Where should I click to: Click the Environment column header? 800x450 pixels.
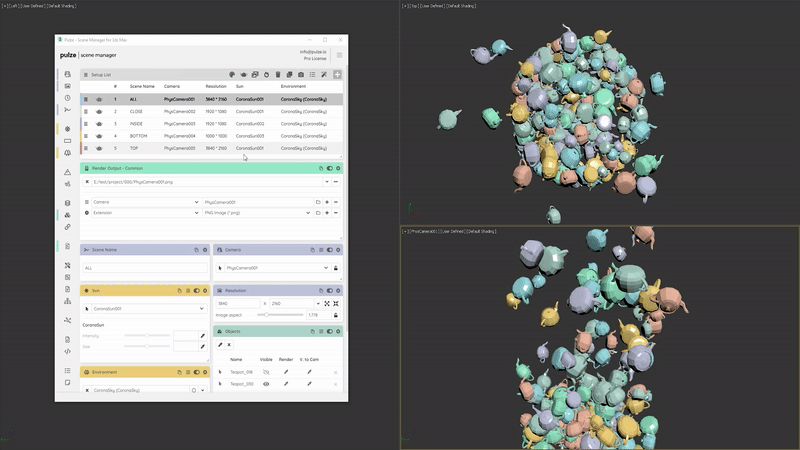click(x=293, y=86)
